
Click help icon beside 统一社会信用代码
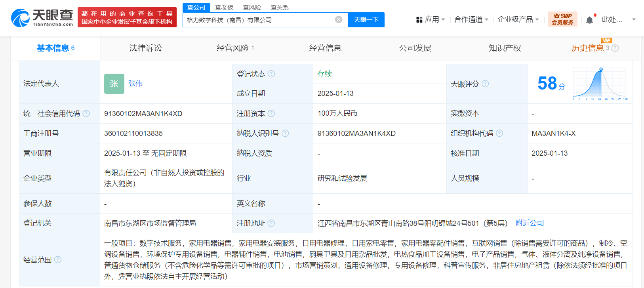pyautogui.click(x=86, y=114)
